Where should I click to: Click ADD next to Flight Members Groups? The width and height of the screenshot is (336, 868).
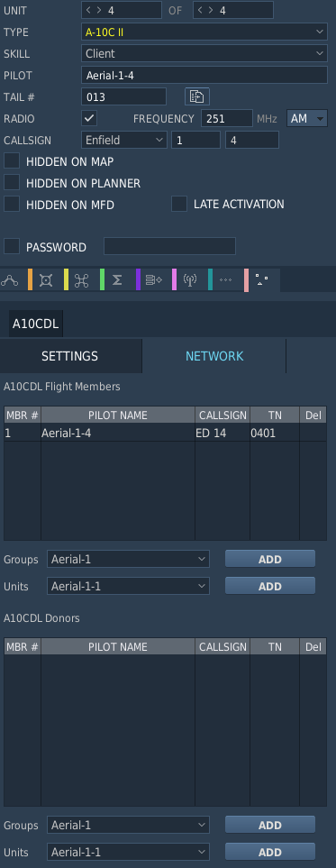pyautogui.click(x=270, y=559)
